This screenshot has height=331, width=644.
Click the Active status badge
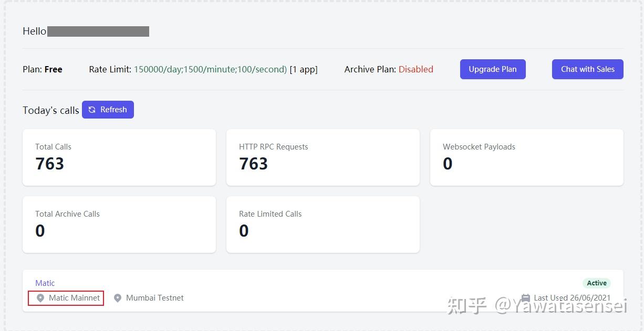597,283
